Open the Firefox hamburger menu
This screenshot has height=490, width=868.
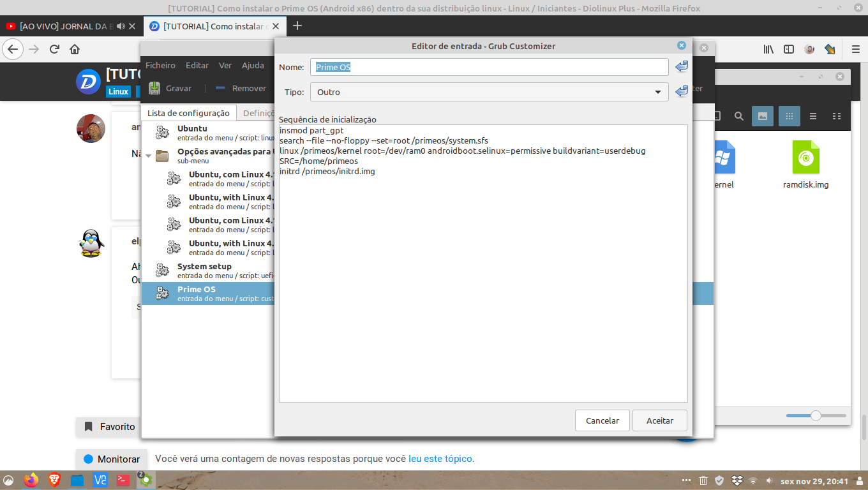tap(856, 49)
